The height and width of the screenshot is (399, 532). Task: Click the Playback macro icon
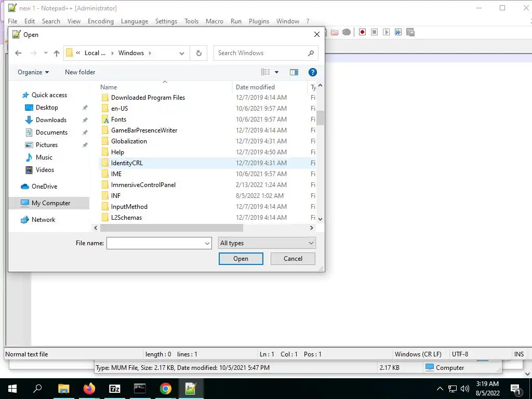click(386, 32)
